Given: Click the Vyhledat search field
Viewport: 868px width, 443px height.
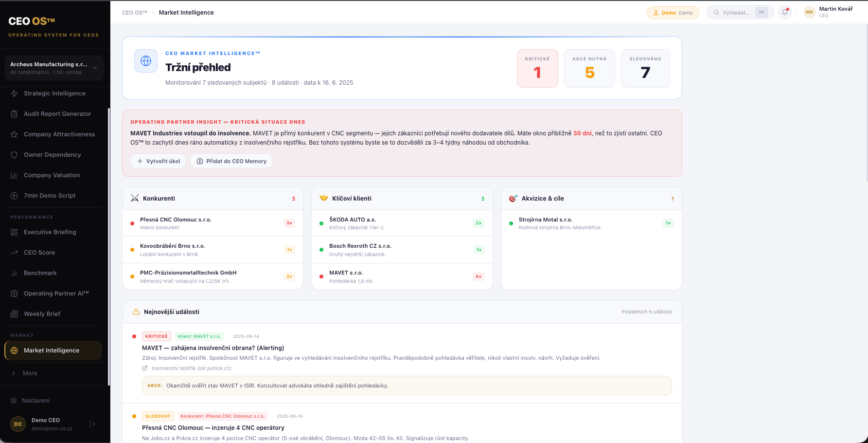Looking at the screenshot, I should (x=740, y=13).
